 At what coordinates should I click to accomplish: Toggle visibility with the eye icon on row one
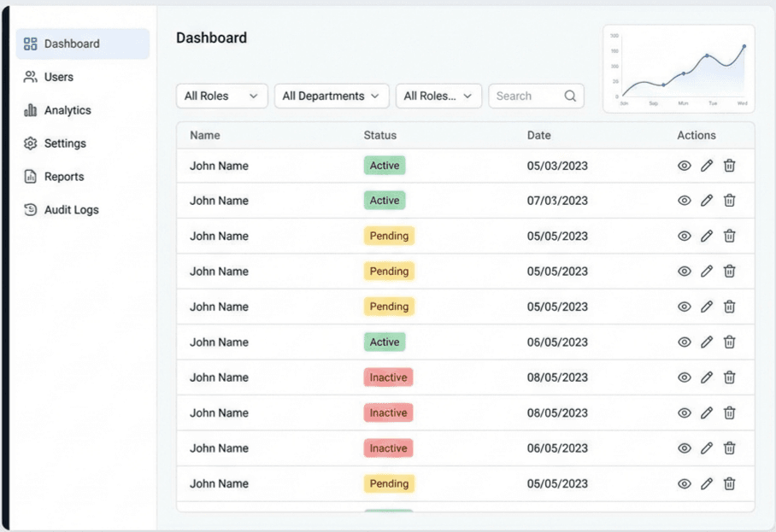point(684,165)
